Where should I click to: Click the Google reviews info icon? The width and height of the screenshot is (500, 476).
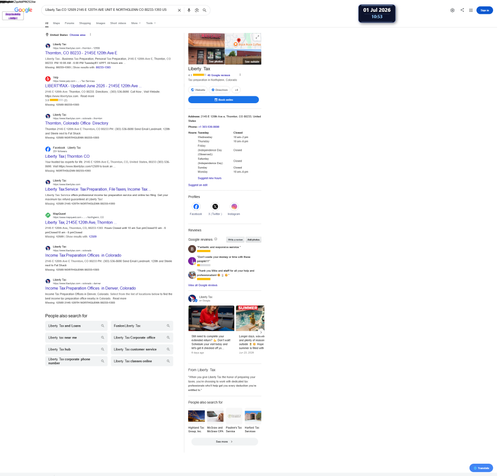(x=216, y=239)
